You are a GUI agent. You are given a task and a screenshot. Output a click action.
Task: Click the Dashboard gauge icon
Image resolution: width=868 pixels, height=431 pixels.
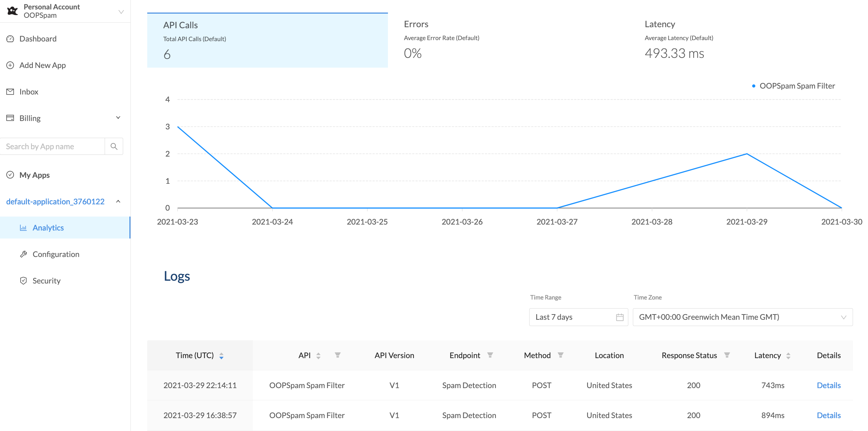point(10,39)
